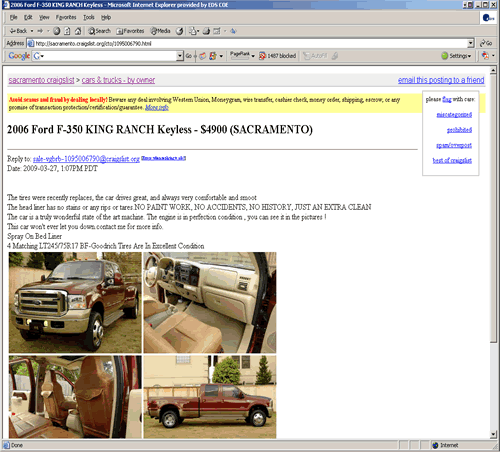Open the Help menu

106,17
